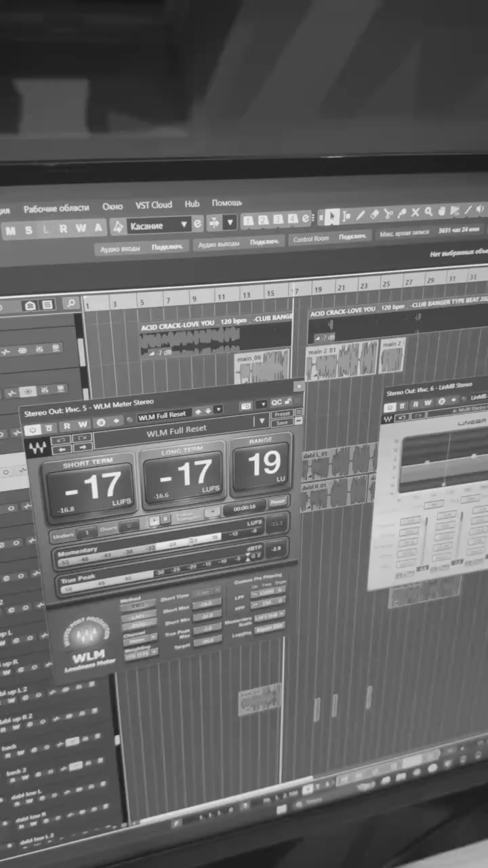Select the Range Selection tool
This screenshot has width=488, height=868.
click(x=346, y=216)
